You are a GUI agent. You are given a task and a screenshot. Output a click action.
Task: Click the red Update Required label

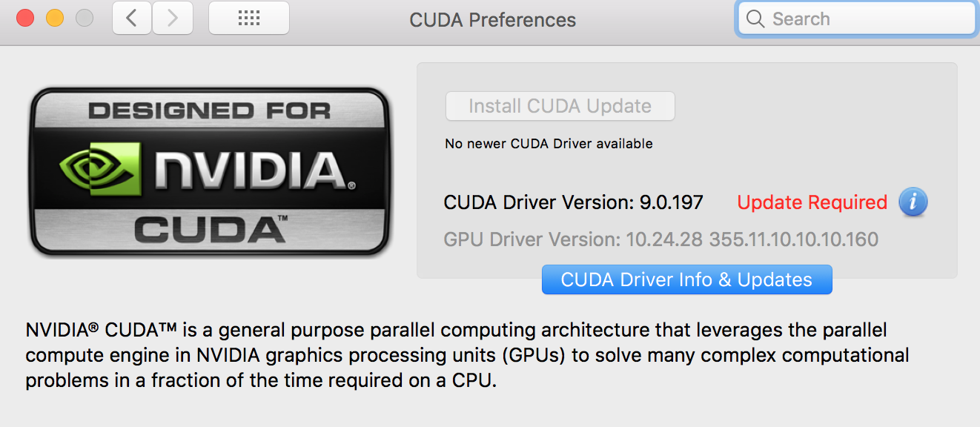click(812, 202)
